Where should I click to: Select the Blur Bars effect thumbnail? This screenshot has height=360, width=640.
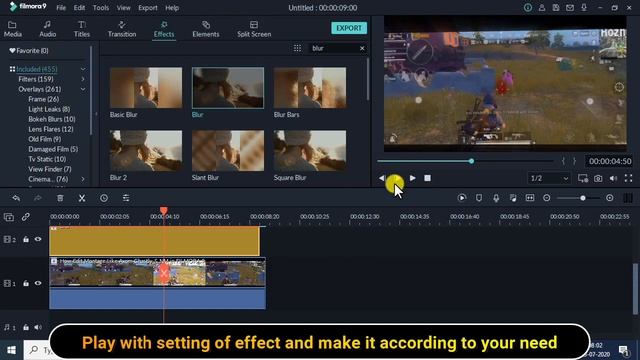pyautogui.click(x=310, y=88)
